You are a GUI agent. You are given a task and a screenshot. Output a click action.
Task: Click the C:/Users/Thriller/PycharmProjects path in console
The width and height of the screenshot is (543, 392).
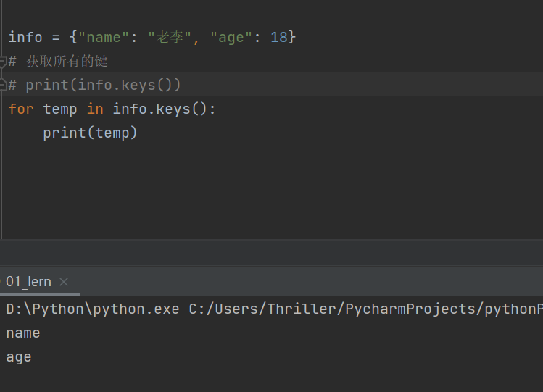tap(335, 309)
